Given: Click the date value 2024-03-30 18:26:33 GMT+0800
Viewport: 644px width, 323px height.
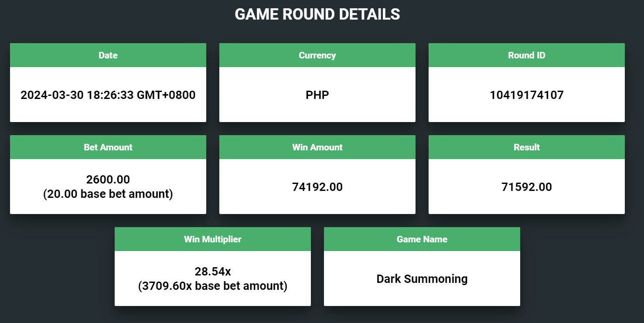Looking at the screenshot, I should 108,95.
